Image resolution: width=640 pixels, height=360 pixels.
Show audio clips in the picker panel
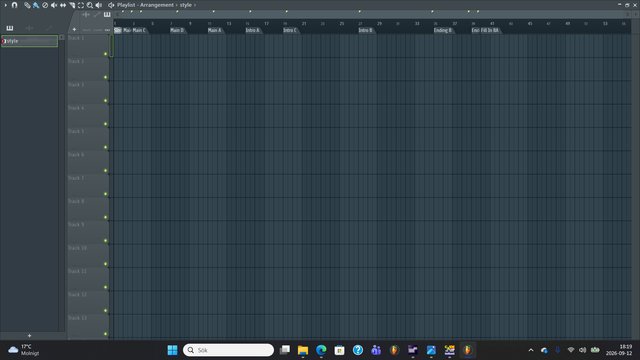click(29, 28)
